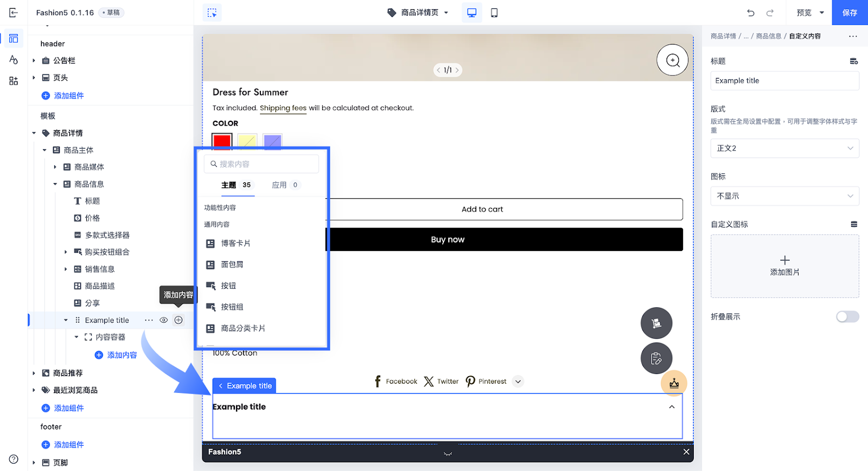Image resolution: width=868 pixels, height=471 pixels.
Task: Click the 商品信息 breadcrumb link
Action: coord(769,36)
